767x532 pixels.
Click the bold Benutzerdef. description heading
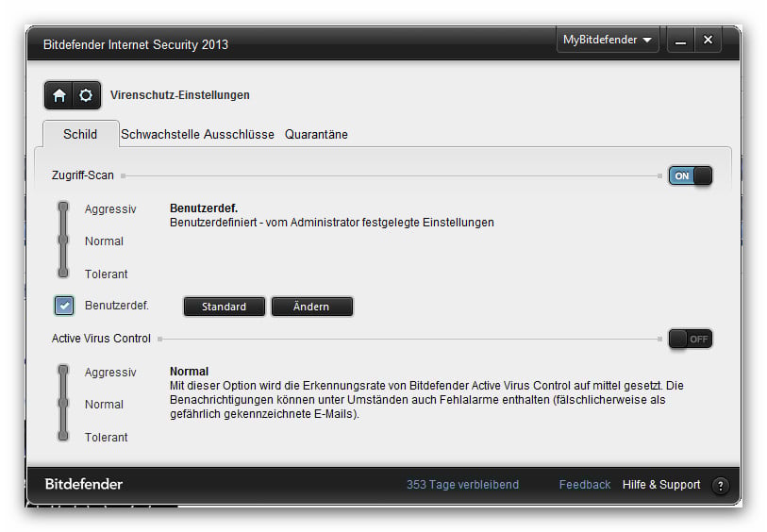pos(204,208)
